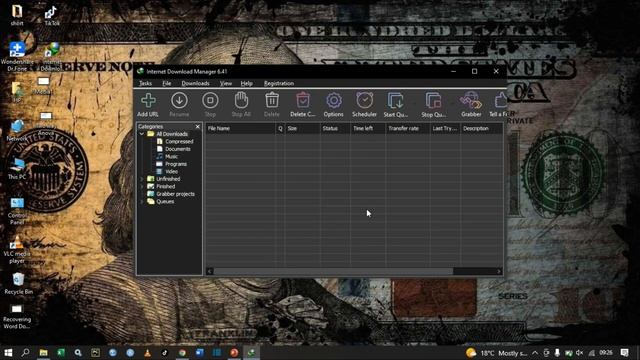Sort by Status column header

[x=335, y=129]
